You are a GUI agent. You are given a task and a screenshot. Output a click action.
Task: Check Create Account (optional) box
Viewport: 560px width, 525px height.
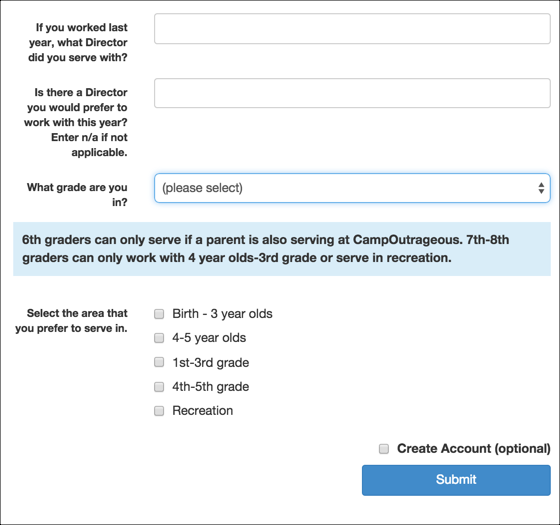point(384,449)
